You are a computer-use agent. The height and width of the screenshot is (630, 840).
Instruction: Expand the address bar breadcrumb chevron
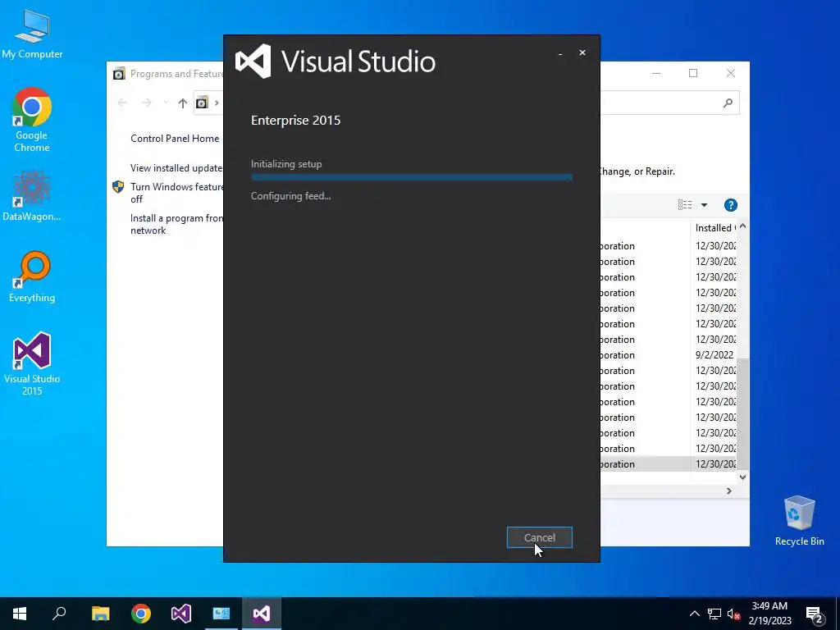(x=217, y=103)
